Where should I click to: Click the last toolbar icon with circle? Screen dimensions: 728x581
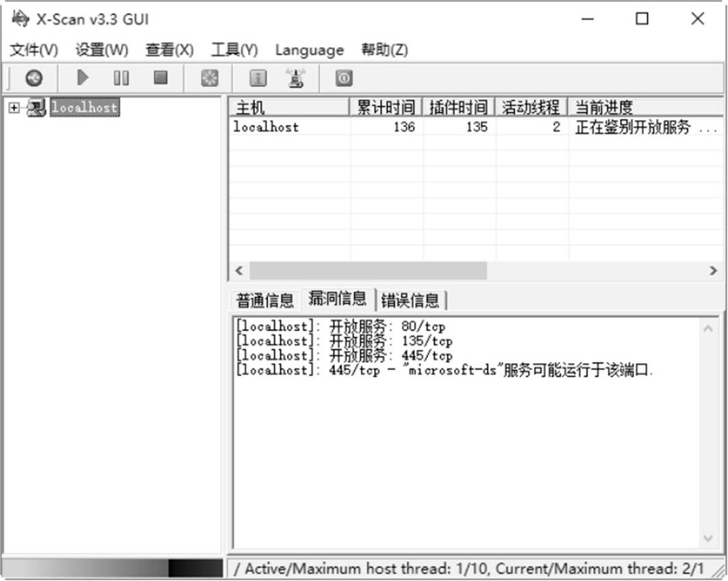pyautogui.click(x=343, y=78)
